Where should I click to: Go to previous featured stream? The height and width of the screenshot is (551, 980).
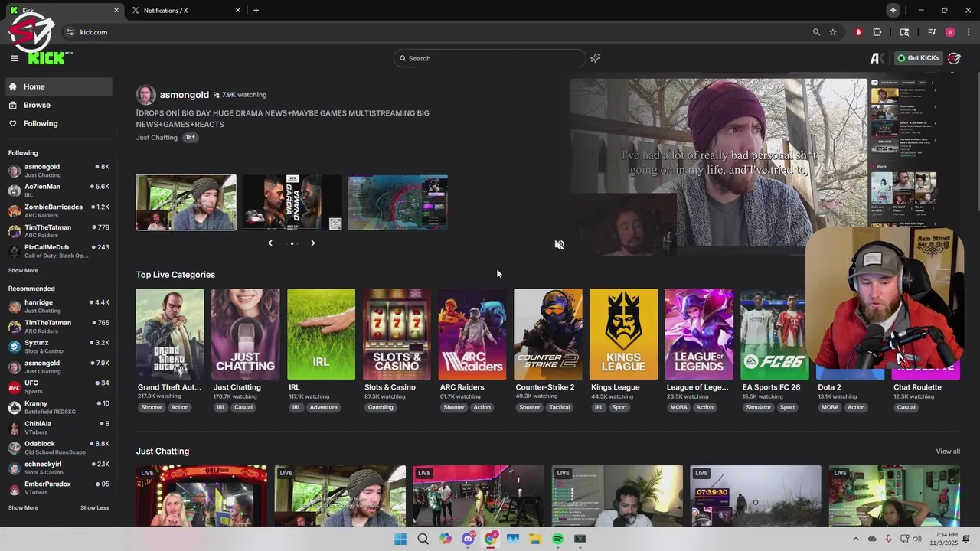pos(270,243)
